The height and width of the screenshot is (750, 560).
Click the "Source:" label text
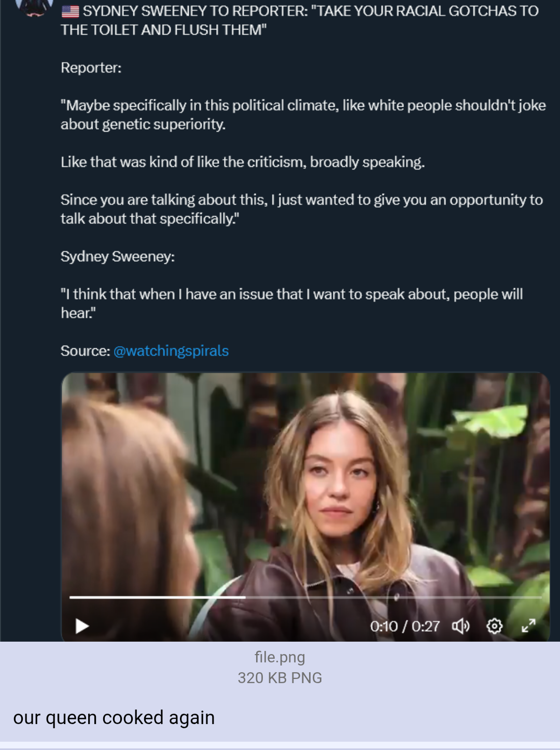[85, 351]
